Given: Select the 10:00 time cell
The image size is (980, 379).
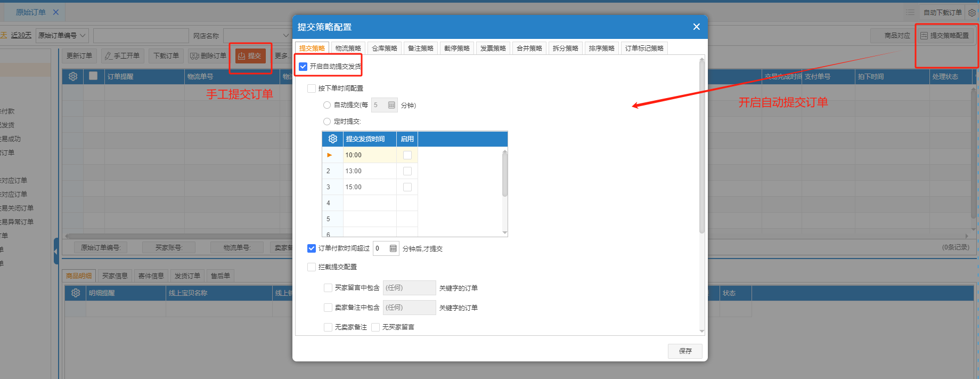Looking at the screenshot, I should point(370,155).
